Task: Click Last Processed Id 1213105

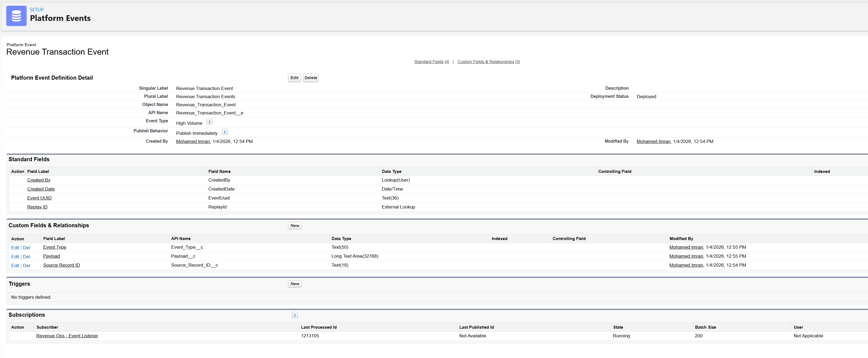Action: [x=310, y=336]
